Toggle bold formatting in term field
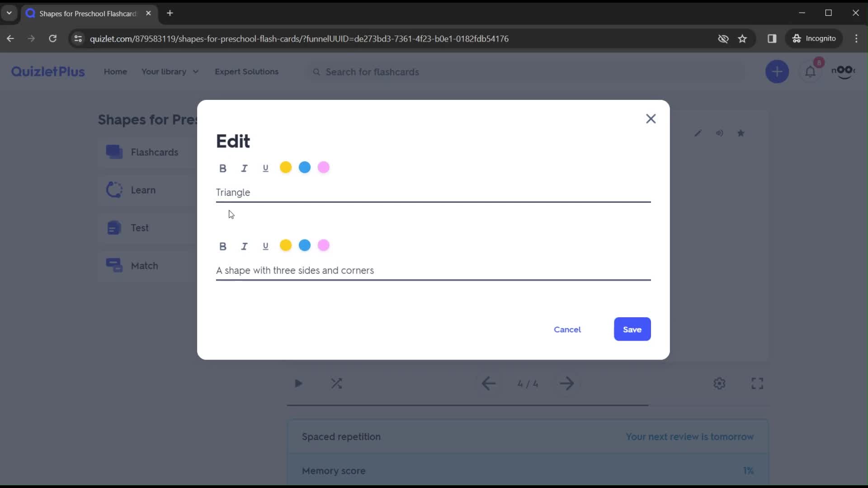The image size is (868, 488). point(224,168)
